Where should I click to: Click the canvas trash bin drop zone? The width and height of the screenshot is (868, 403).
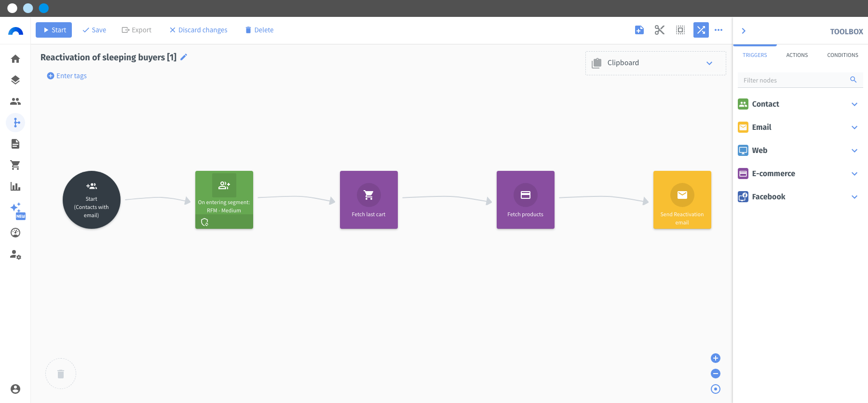click(61, 374)
